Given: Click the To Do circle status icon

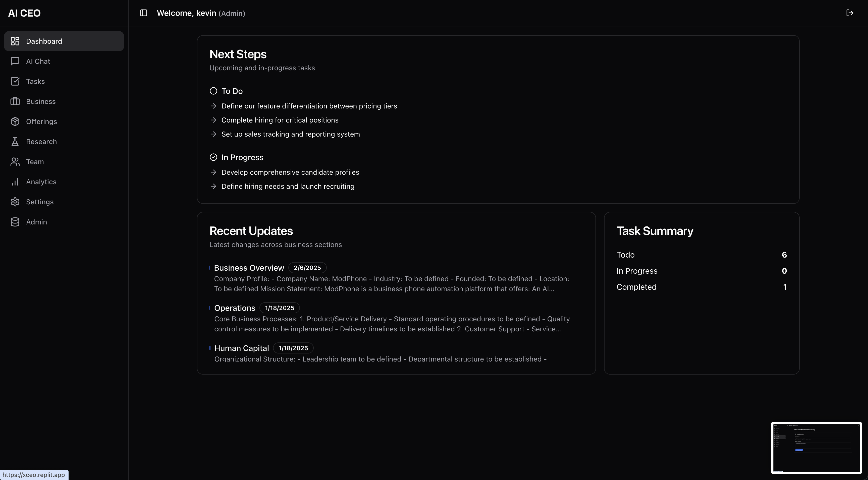Looking at the screenshot, I should 213,91.
